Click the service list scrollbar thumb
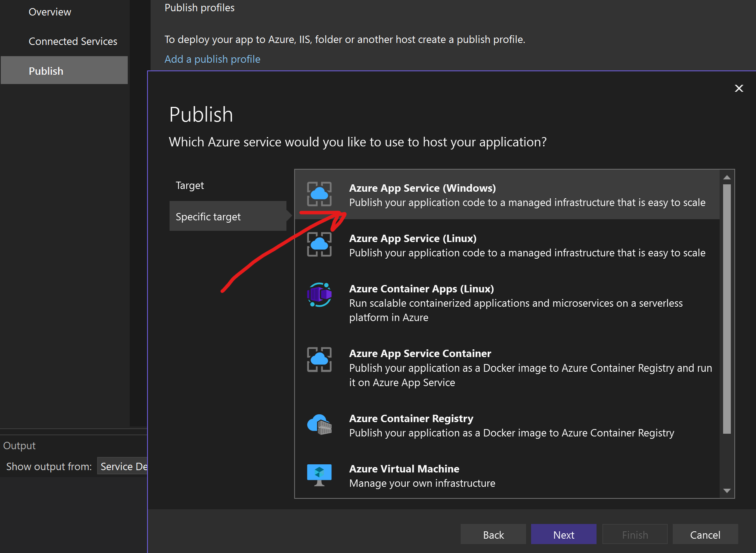The width and height of the screenshot is (756, 553). [727, 309]
